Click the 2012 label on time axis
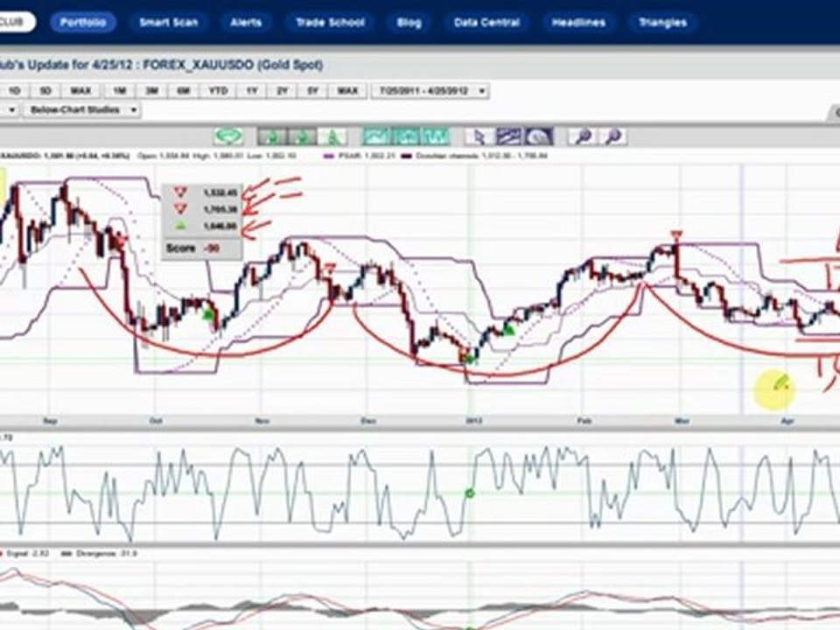Screen dimensions: 840x630 click(474, 421)
